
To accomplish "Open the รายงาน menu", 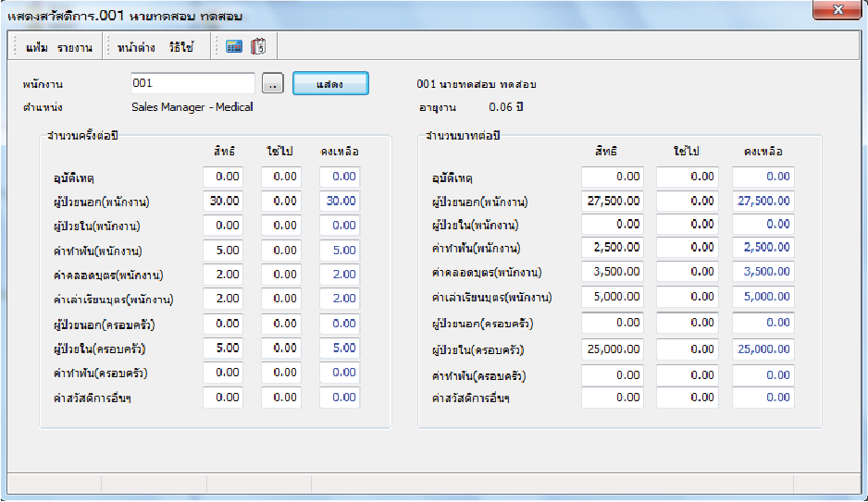I will point(75,47).
